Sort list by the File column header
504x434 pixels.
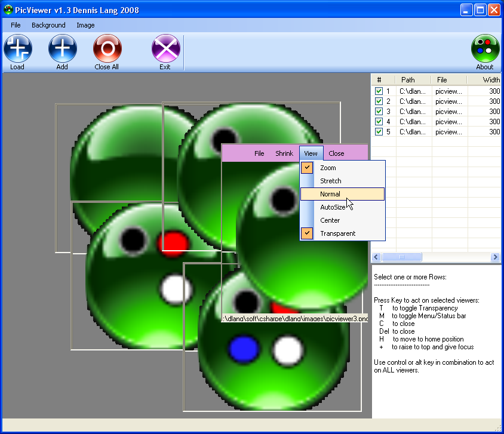coord(448,79)
